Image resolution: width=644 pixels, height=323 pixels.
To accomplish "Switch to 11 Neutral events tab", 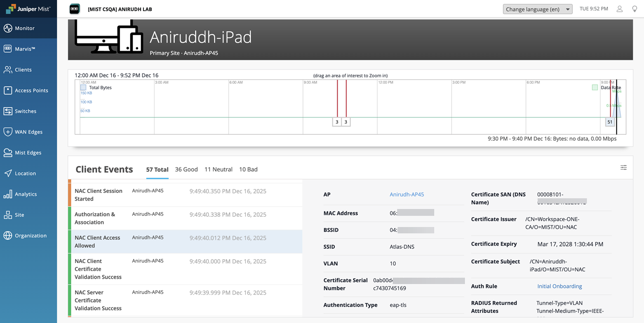I will [218, 170].
